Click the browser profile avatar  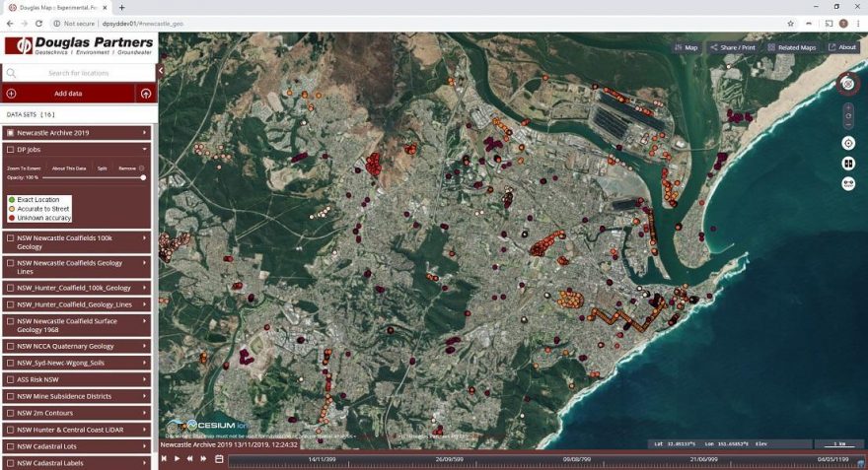click(843, 24)
